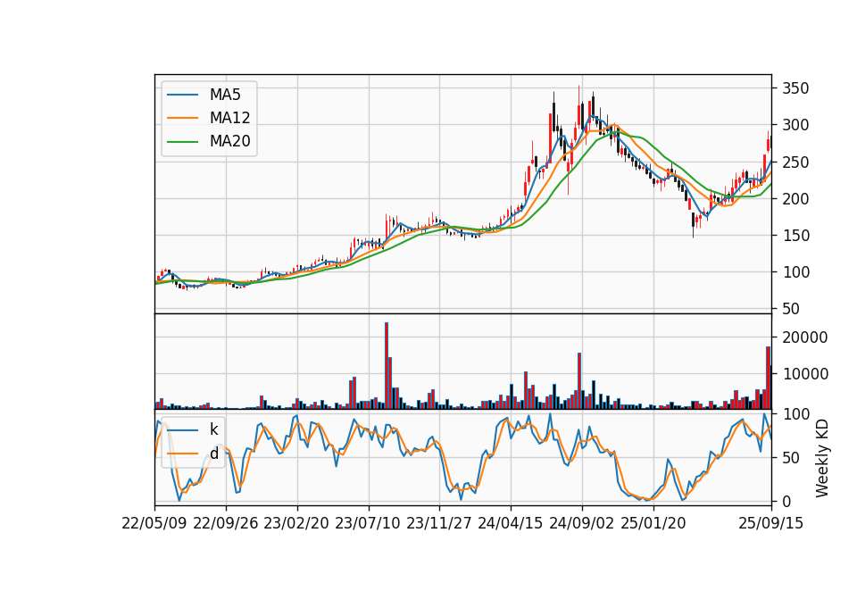
Task: Click the blue line sample beside MA5
Action: tap(182, 95)
